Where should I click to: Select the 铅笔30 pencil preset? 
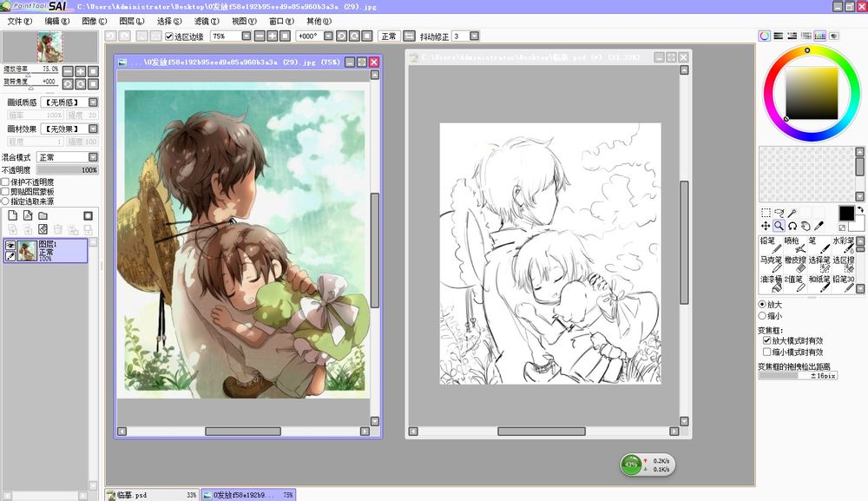pyautogui.click(x=843, y=283)
